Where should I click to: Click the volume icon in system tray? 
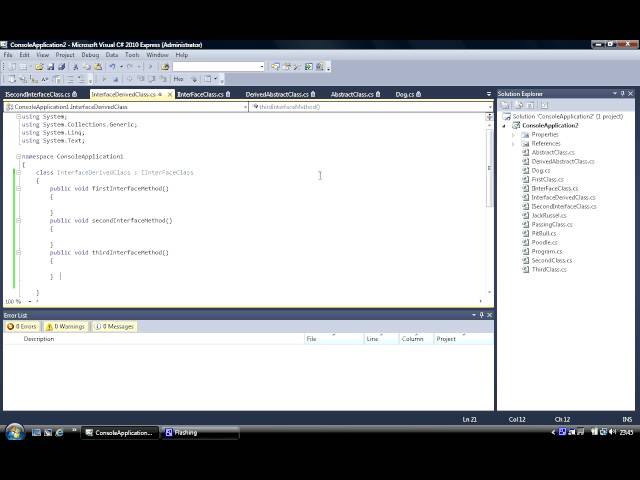pos(612,432)
